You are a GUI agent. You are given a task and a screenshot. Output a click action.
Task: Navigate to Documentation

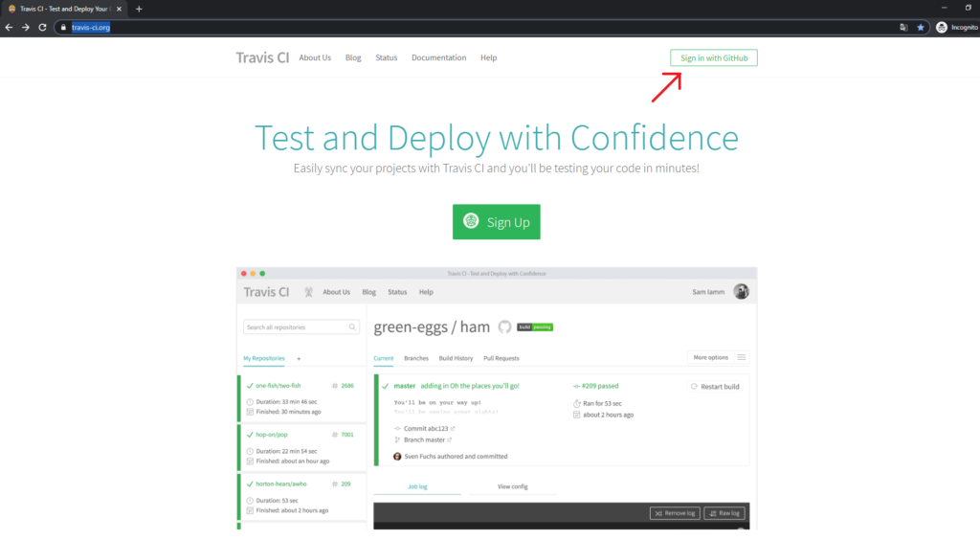[438, 57]
